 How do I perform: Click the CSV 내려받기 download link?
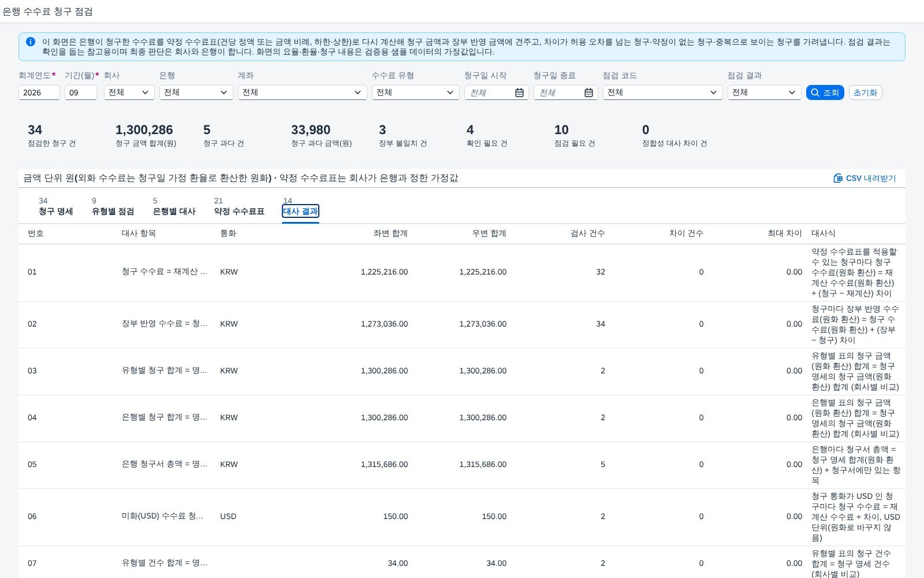[x=865, y=178]
